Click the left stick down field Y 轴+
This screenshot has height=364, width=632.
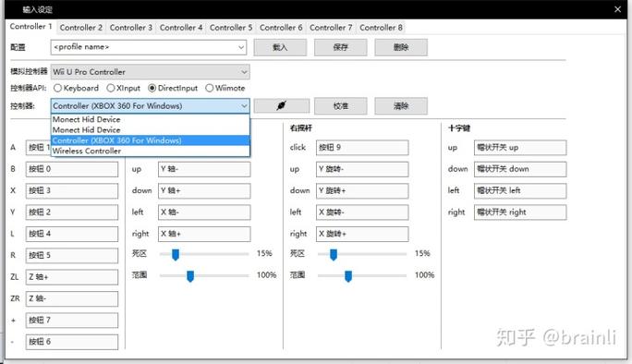[x=204, y=190]
